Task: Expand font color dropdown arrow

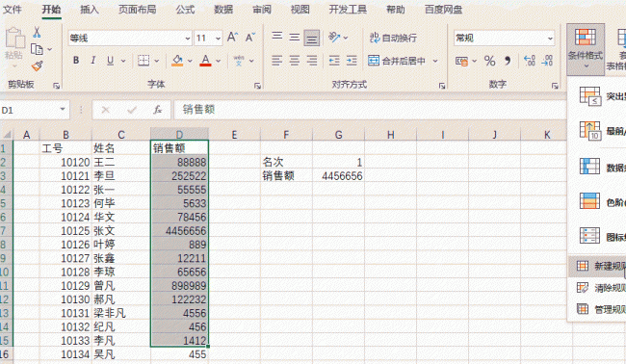Action: (219, 61)
